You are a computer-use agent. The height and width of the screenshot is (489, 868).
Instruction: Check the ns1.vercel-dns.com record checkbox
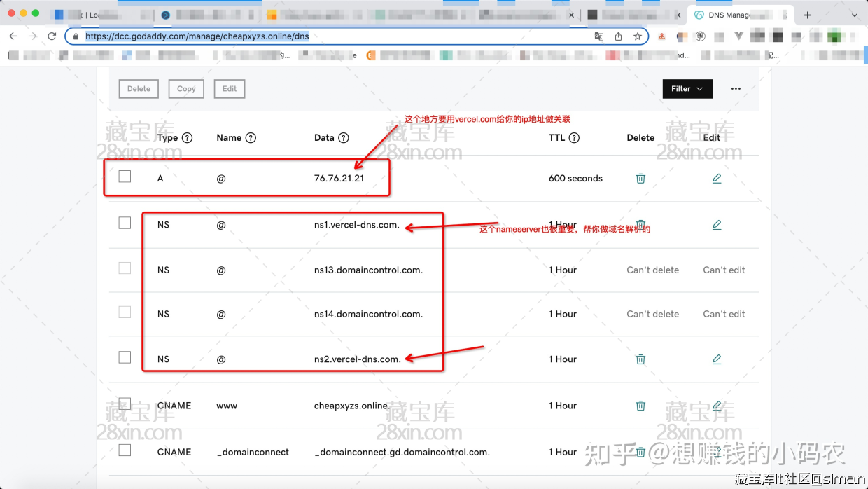point(125,223)
